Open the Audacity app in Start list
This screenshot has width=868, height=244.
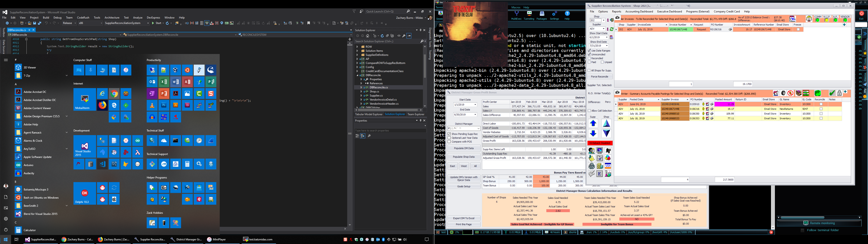click(x=29, y=173)
